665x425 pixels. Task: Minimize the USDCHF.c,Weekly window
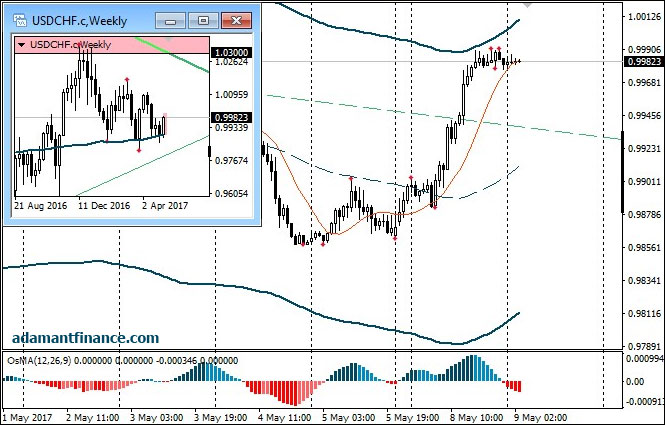coord(170,20)
